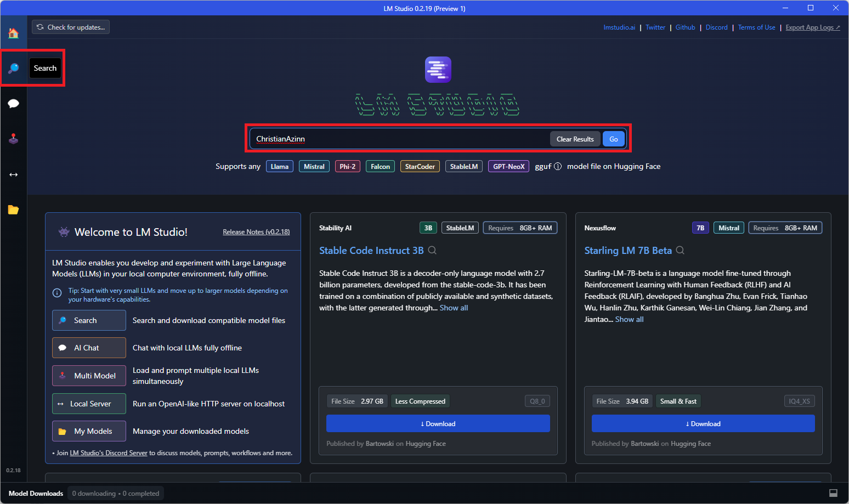Image resolution: width=849 pixels, height=504 pixels.
Task: Download Stable Code Instruct 3B model
Action: coord(438,424)
